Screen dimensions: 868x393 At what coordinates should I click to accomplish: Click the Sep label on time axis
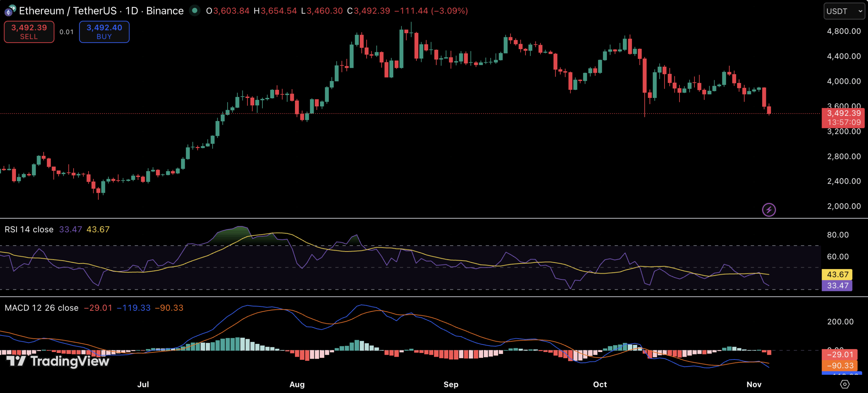[x=451, y=384]
